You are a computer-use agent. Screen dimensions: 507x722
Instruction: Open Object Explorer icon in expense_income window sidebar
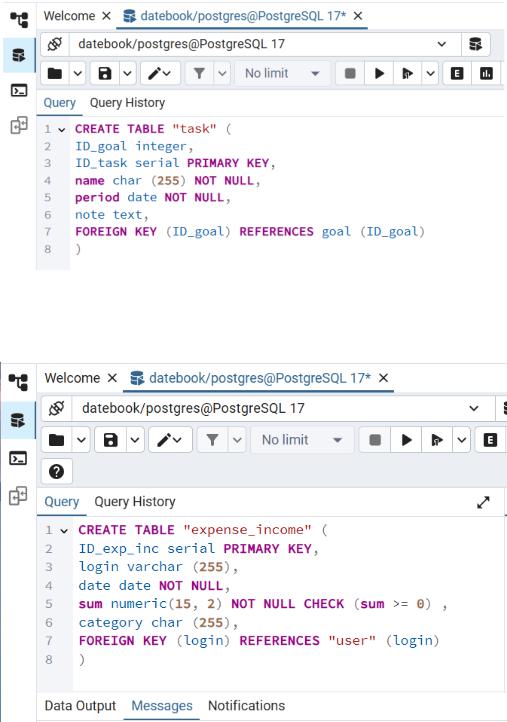click(18, 382)
